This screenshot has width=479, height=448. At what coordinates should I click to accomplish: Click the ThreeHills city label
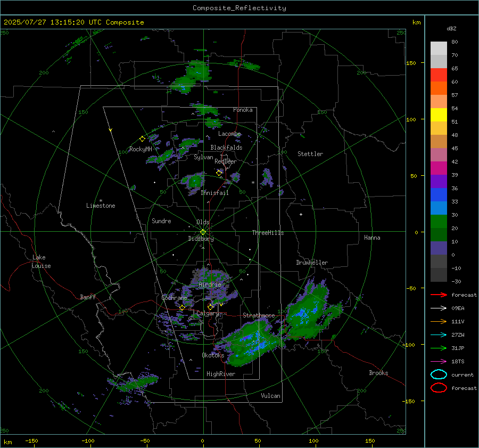click(x=268, y=233)
